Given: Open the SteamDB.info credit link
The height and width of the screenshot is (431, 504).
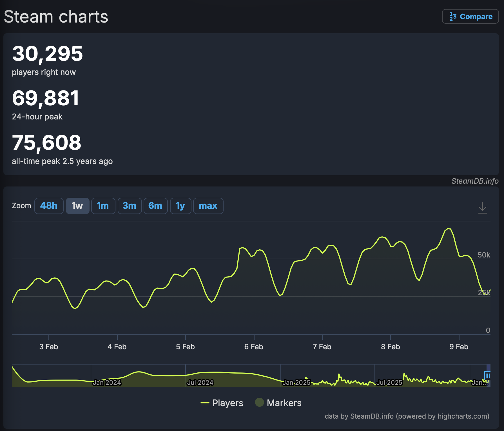Looking at the screenshot, I should [475, 181].
